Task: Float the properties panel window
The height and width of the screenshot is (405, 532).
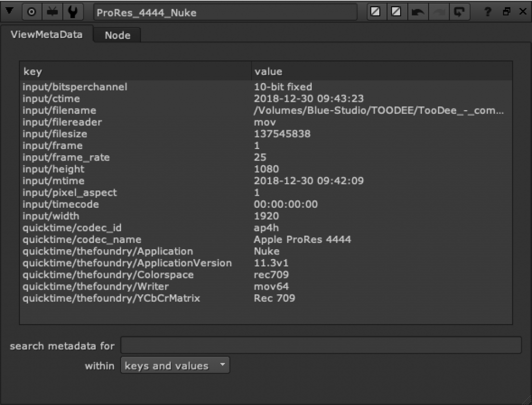Action: 506,11
